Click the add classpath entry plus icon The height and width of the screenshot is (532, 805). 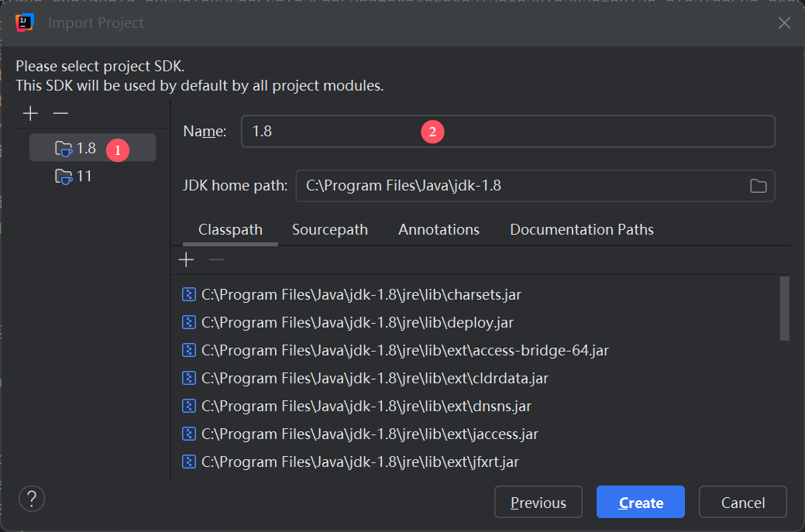(186, 260)
